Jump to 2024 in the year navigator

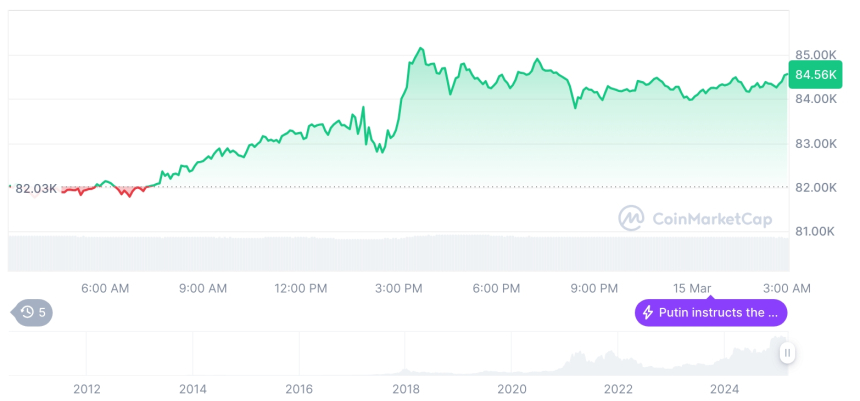pyautogui.click(x=724, y=388)
